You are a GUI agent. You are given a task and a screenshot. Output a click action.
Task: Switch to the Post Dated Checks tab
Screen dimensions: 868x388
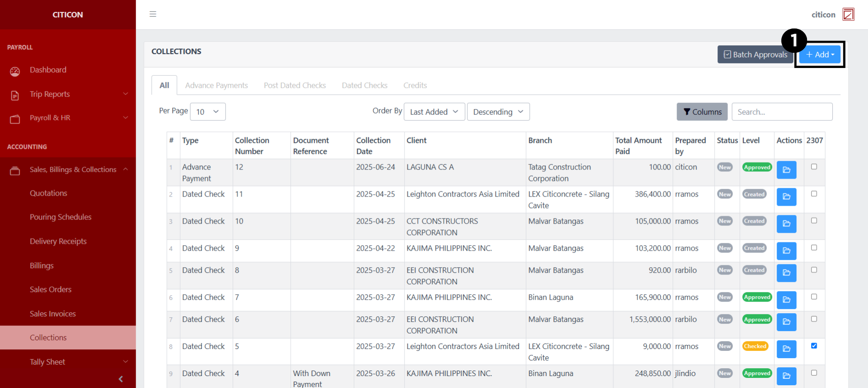[x=295, y=85]
